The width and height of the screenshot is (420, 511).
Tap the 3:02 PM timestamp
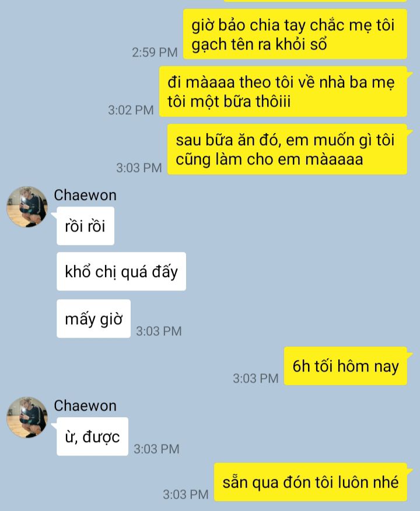(x=131, y=110)
